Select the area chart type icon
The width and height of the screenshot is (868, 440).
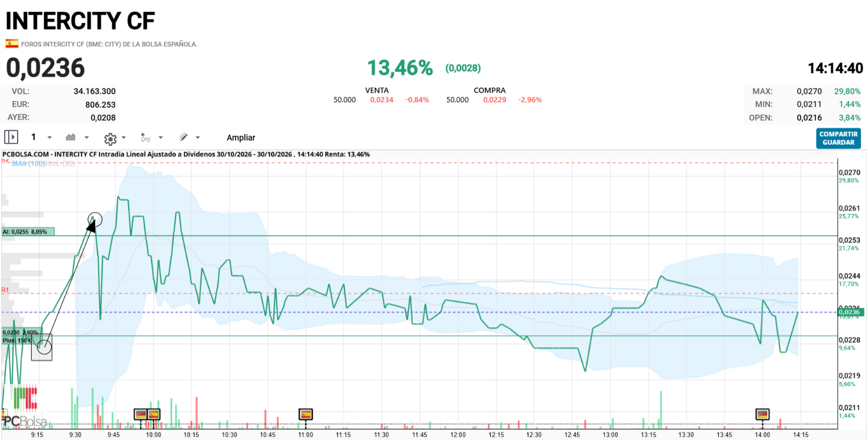click(71, 137)
